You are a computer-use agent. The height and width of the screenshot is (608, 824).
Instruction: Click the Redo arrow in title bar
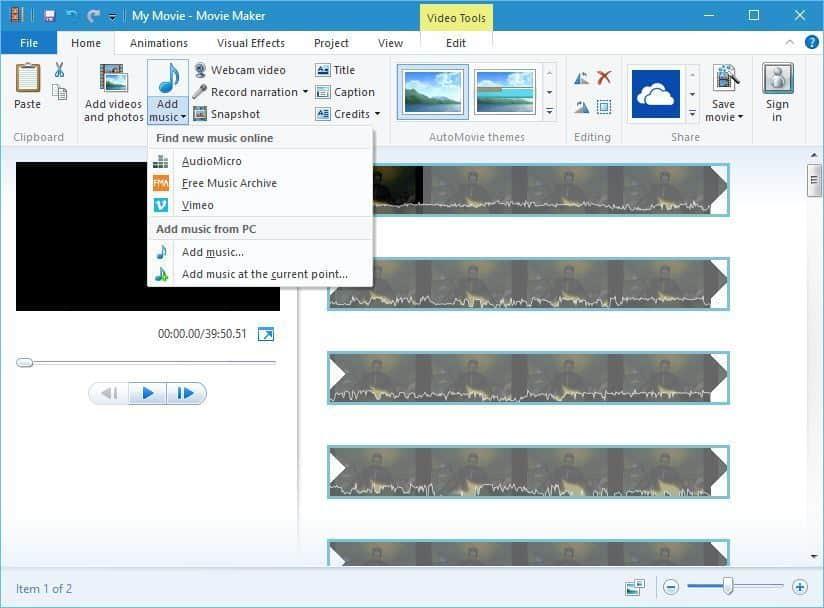[93, 16]
